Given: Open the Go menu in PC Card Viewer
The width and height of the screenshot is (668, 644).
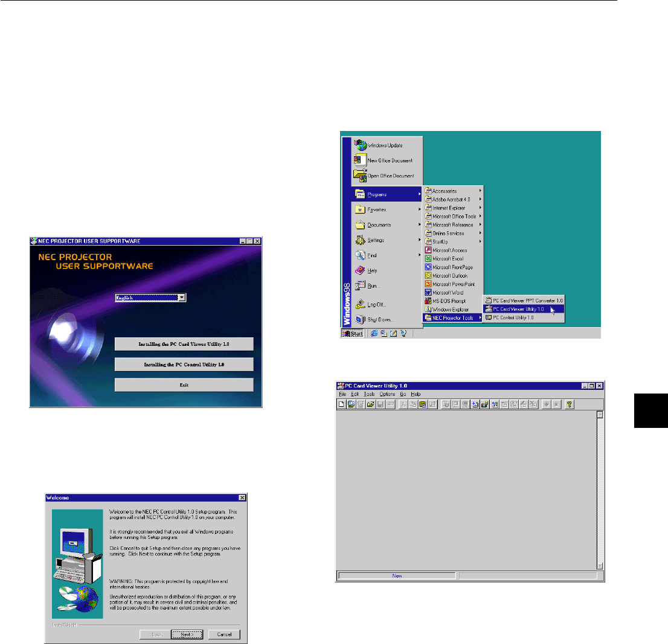Looking at the screenshot, I should 403,394.
